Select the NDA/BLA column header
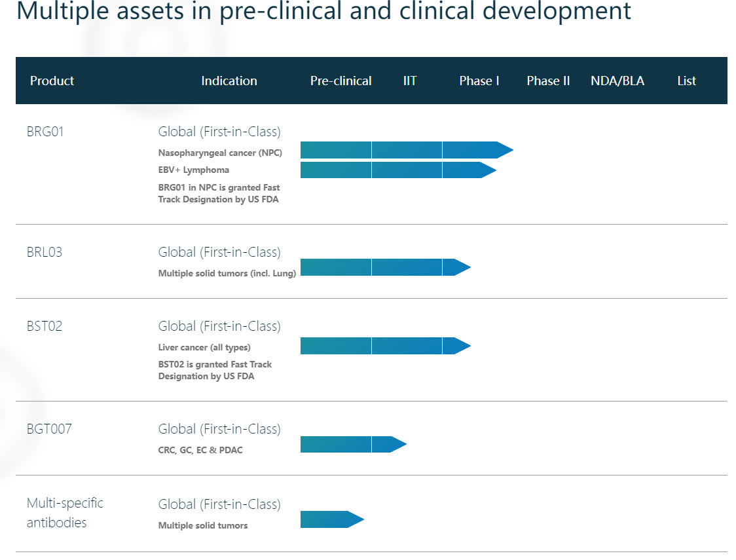The image size is (736, 560). pyautogui.click(x=617, y=81)
